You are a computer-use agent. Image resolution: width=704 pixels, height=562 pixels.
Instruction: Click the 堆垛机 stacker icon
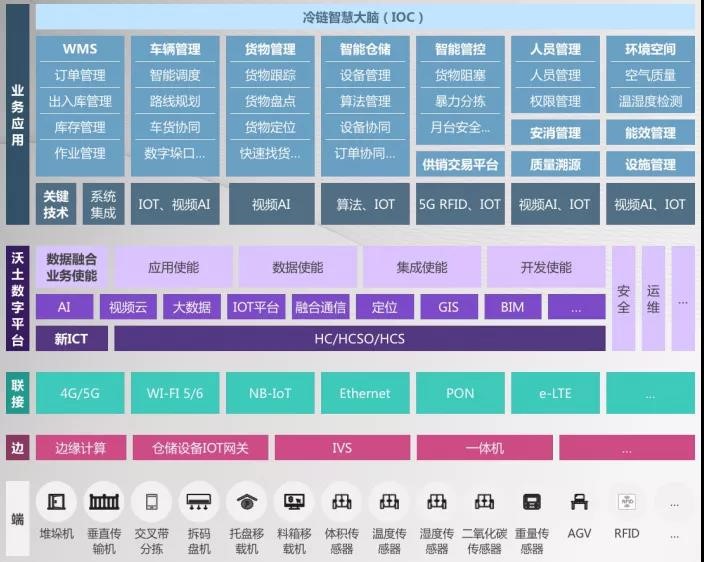[x=56, y=502]
